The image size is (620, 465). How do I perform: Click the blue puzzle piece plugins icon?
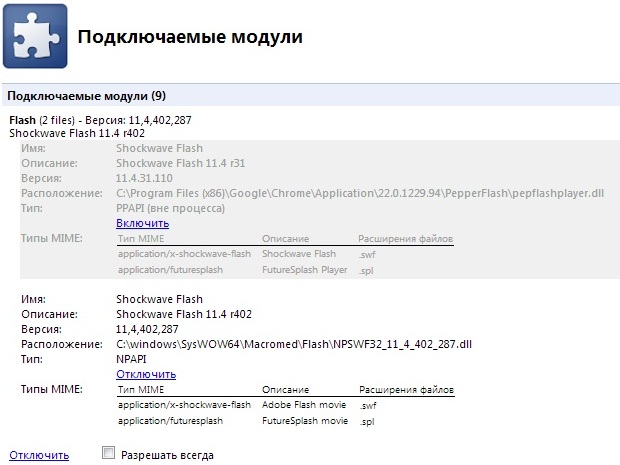pyautogui.click(x=35, y=36)
